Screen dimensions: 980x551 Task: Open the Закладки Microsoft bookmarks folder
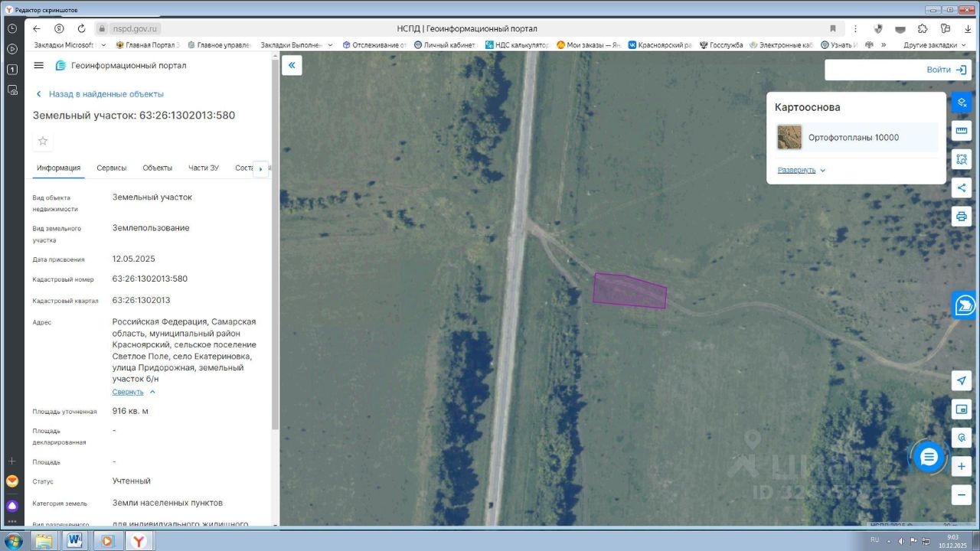pyautogui.click(x=69, y=45)
